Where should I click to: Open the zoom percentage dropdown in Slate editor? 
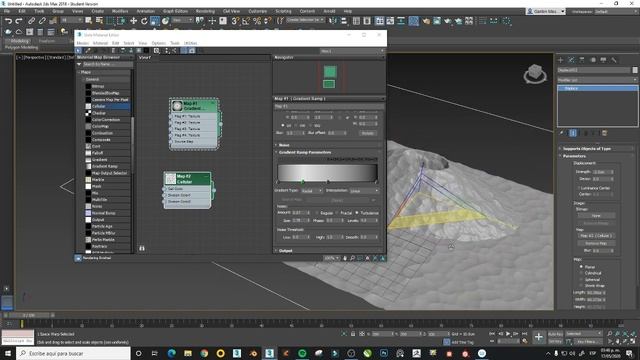[x=331, y=258]
